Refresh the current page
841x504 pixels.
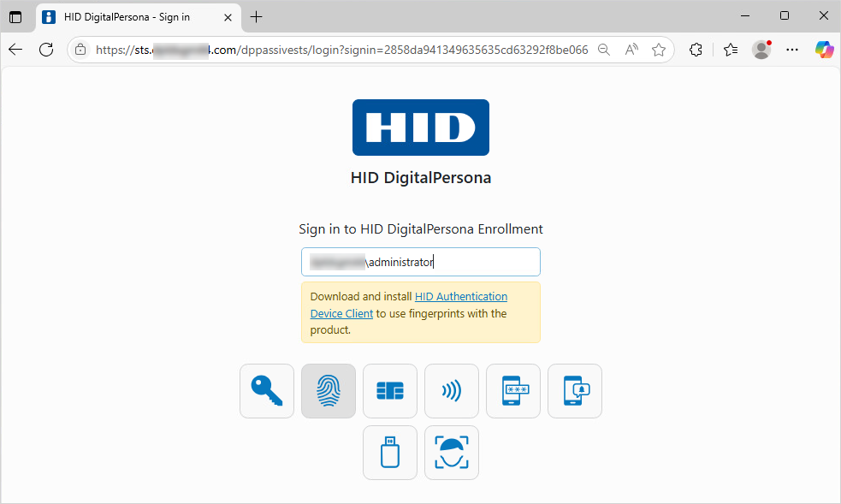(46, 50)
